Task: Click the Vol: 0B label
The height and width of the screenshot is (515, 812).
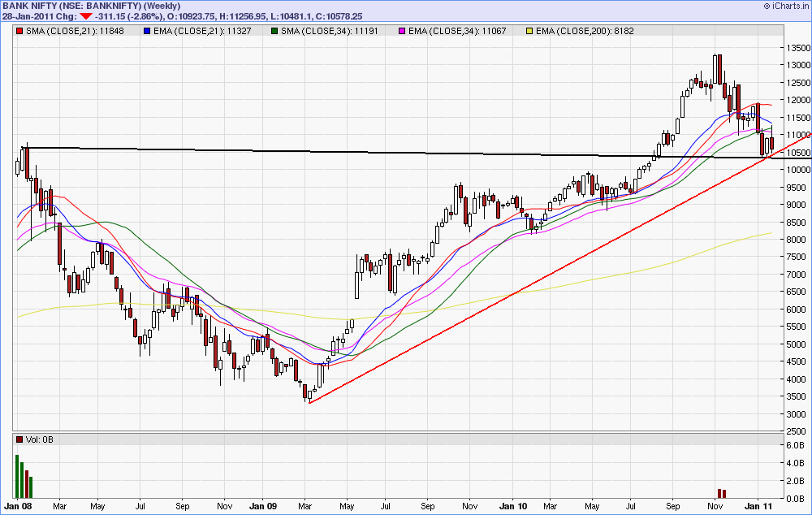Action: tap(39, 439)
